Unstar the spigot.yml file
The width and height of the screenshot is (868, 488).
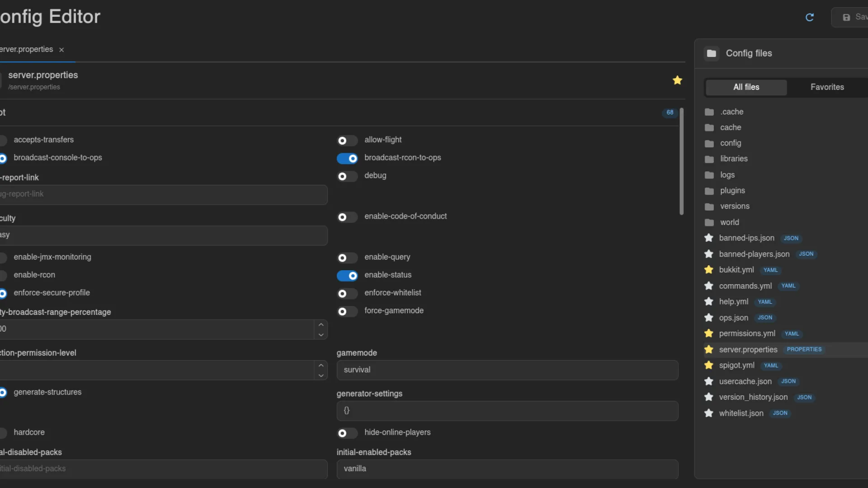[709, 365]
